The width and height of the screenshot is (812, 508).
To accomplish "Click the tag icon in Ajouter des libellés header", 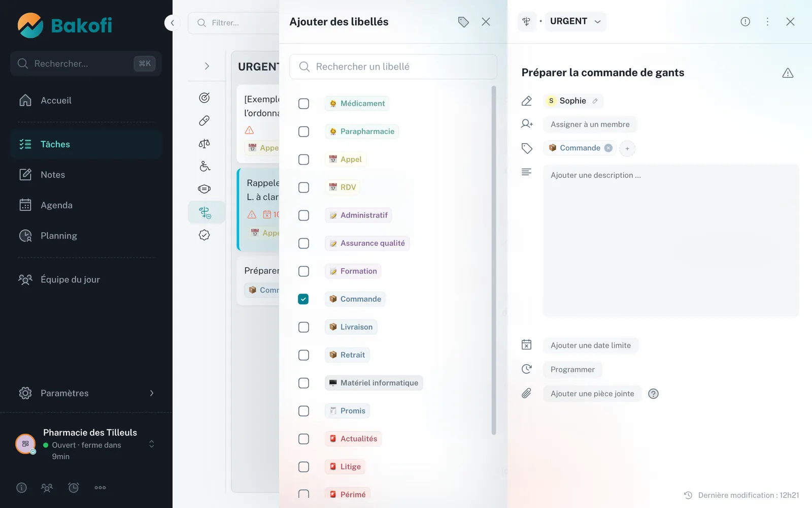I will pyautogui.click(x=463, y=22).
